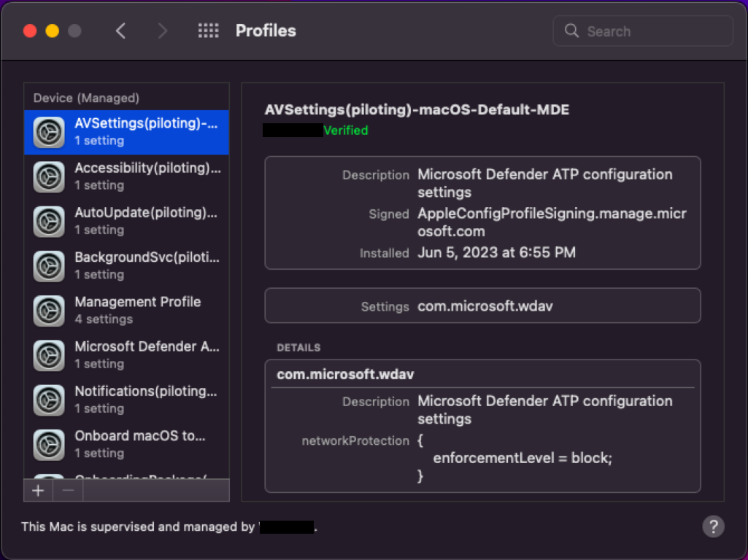748x560 pixels.
Task: Click the magnifying glass search icon
Action: pyautogui.click(x=571, y=31)
